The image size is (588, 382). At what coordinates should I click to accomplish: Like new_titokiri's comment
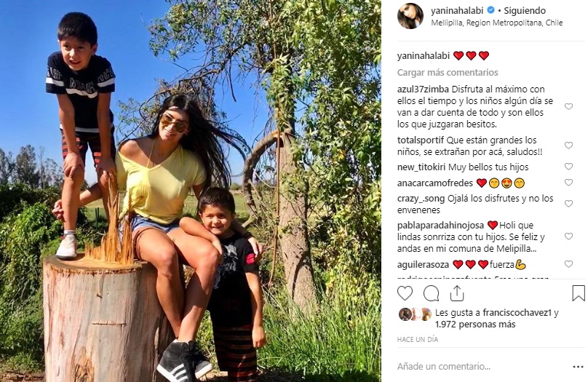point(569,167)
